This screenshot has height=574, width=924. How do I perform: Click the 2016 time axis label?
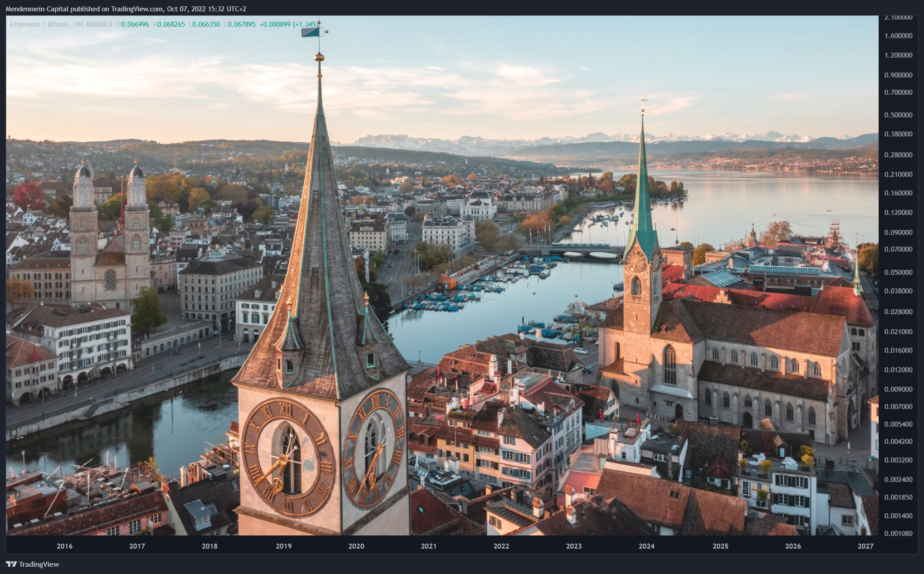coord(64,546)
